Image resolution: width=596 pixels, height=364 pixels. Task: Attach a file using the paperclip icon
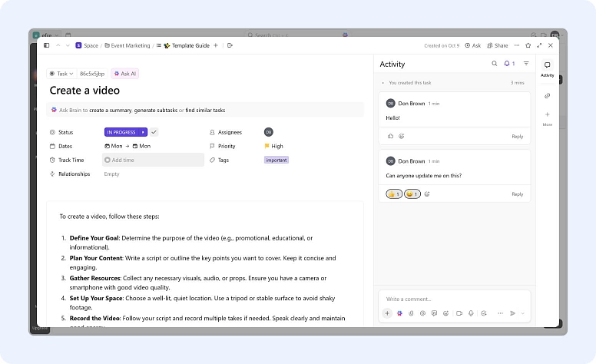click(411, 313)
